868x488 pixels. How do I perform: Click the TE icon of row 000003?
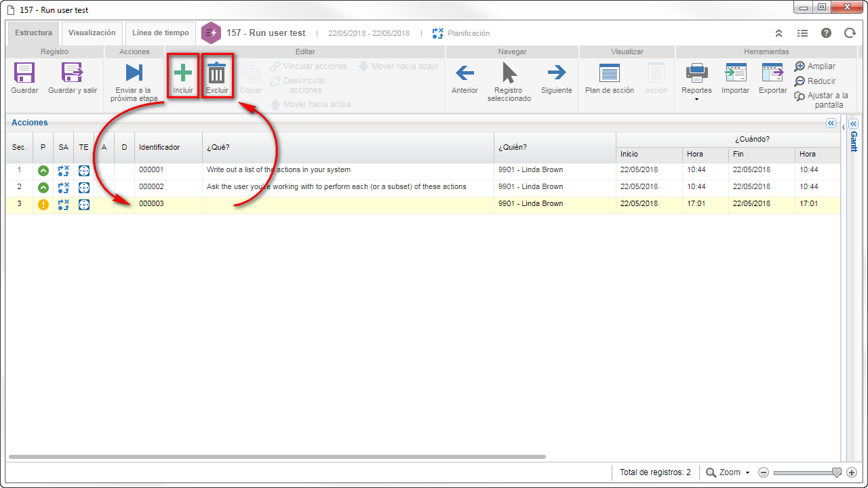pyautogui.click(x=84, y=205)
